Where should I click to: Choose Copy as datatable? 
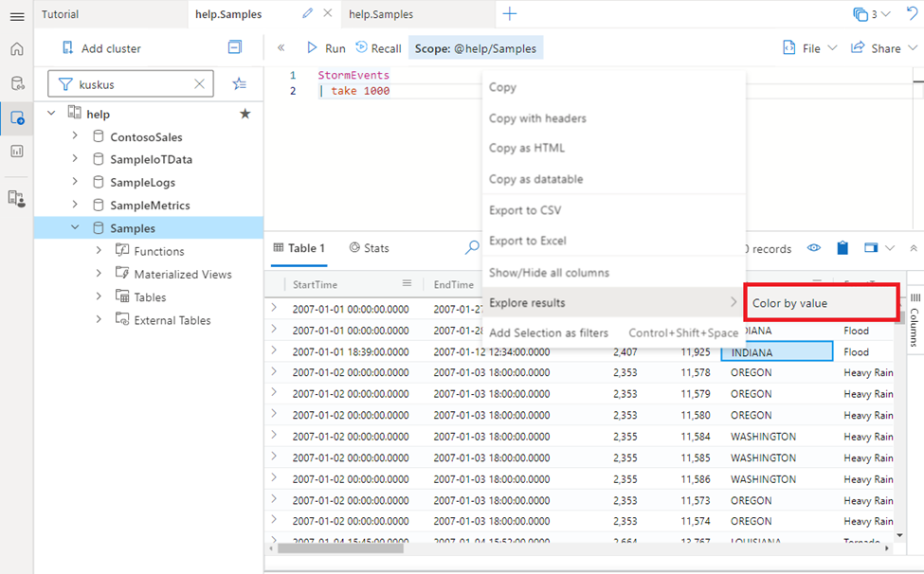614,179
